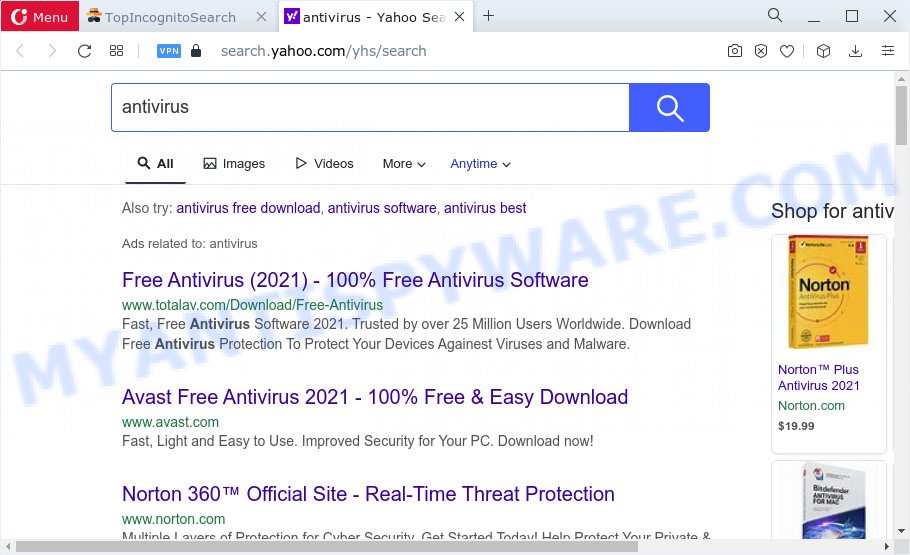Open Free Antivirus (2021) ad result
This screenshot has width=910, height=555.
point(355,280)
